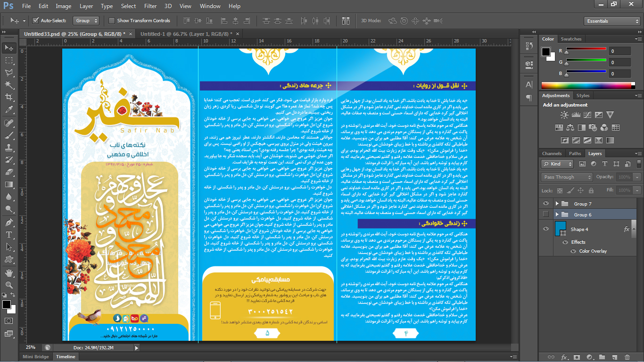Select the Pen tool

point(9,222)
